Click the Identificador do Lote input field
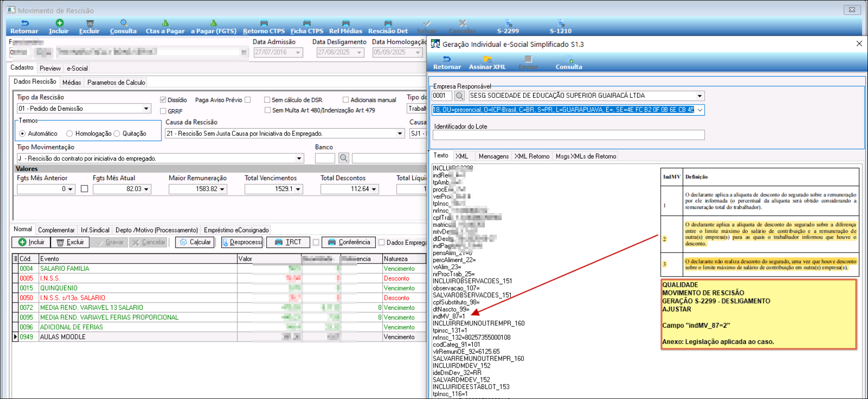The image size is (868, 399). (568, 135)
